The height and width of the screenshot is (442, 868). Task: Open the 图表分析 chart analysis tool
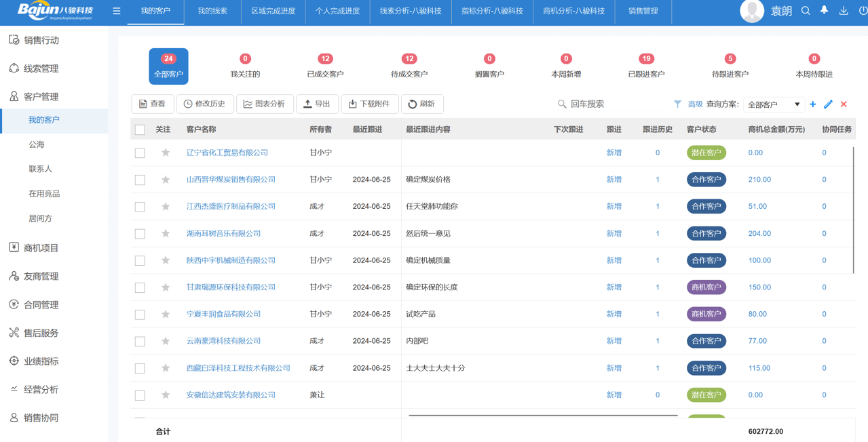coord(265,104)
